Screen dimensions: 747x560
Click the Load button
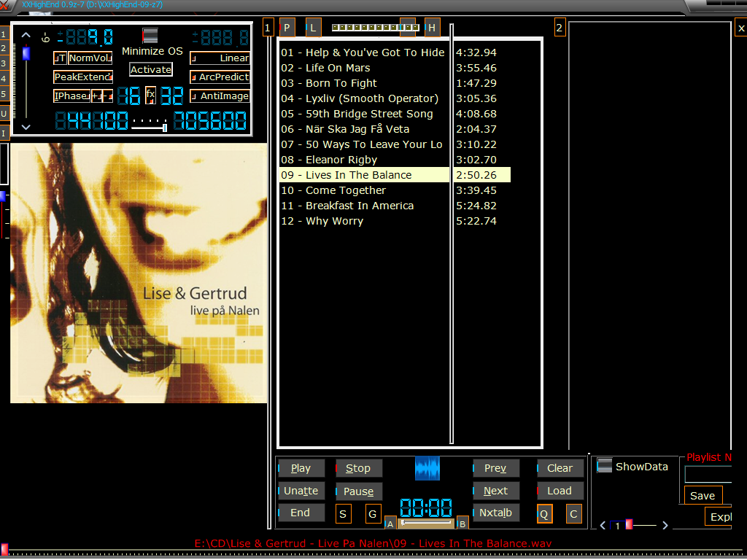[560, 491]
